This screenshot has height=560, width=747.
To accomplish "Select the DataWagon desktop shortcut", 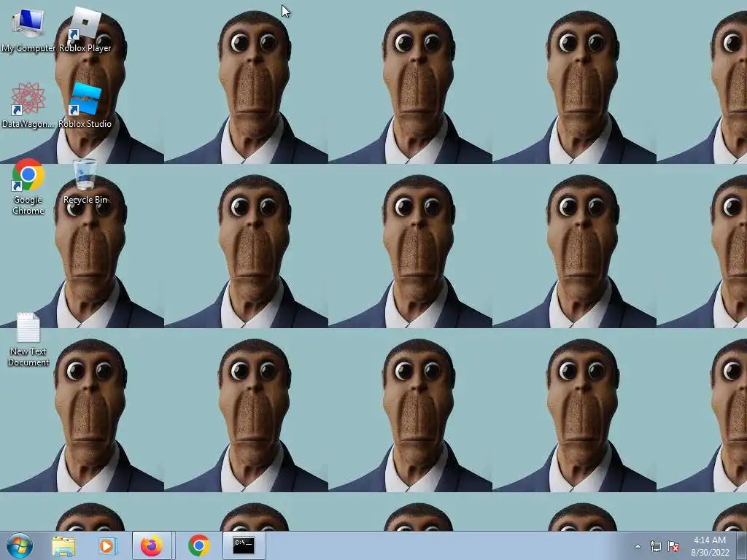I will coord(28,105).
